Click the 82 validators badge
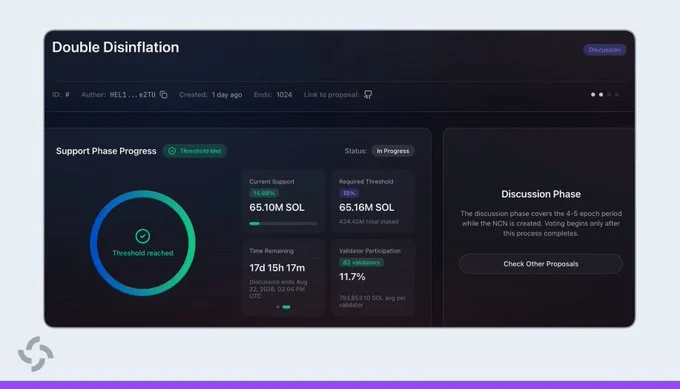Image resolution: width=680 pixels, height=389 pixels. [361, 262]
